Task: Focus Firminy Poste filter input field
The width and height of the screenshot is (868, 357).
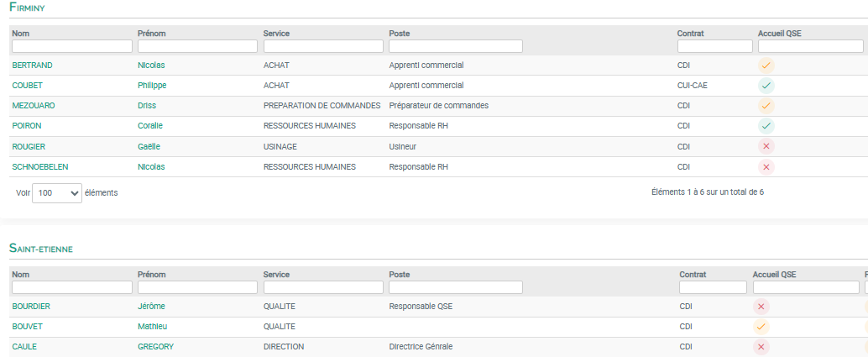Action: point(456,46)
